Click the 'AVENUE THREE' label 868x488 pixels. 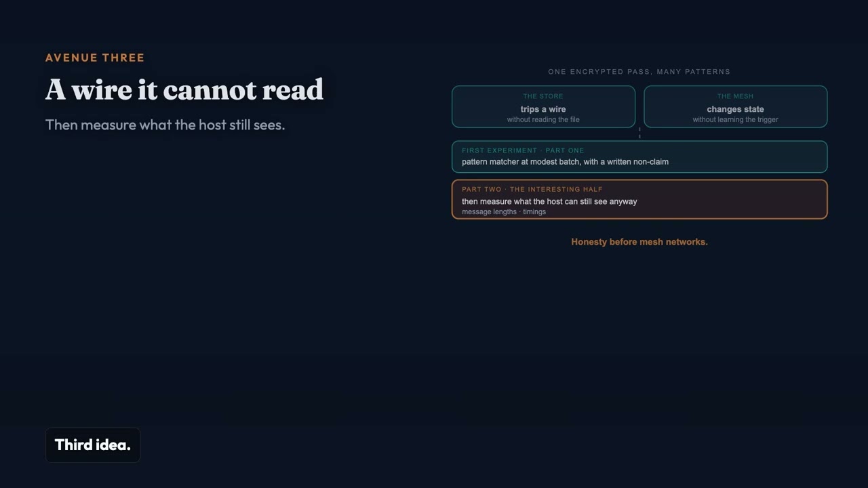pyautogui.click(x=95, y=58)
